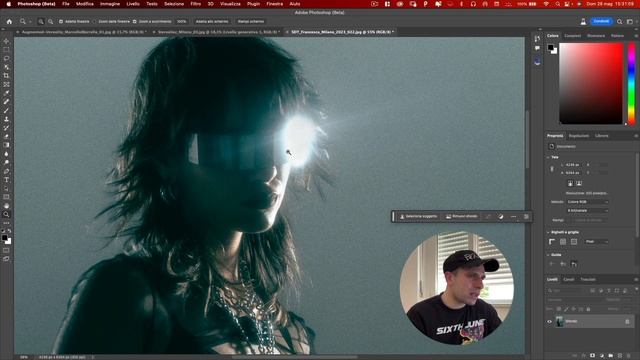This screenshot has width=640, height=360.
Task: Select the Brush tool
Action: 6,110
